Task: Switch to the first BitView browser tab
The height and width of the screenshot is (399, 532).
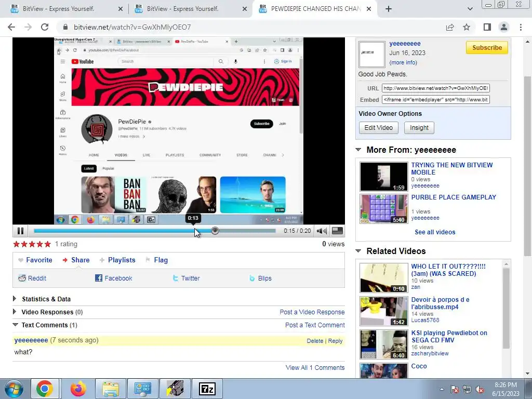Action: [64, 9]
